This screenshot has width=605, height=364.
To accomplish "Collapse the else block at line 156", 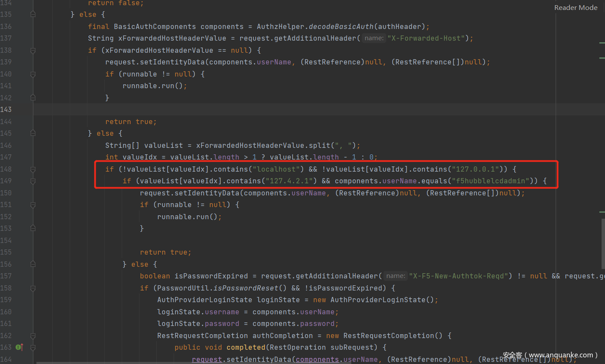I will [x=33, y=264].
